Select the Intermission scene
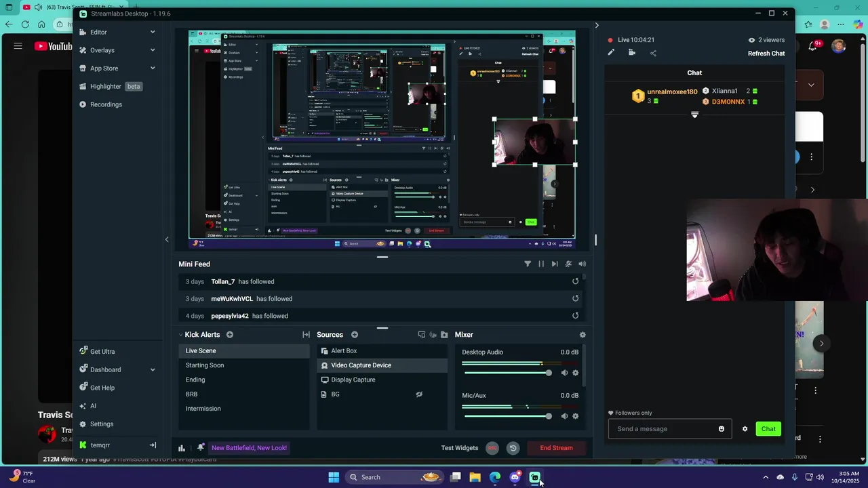Screen dimensions: 868x488 (244, 409)
